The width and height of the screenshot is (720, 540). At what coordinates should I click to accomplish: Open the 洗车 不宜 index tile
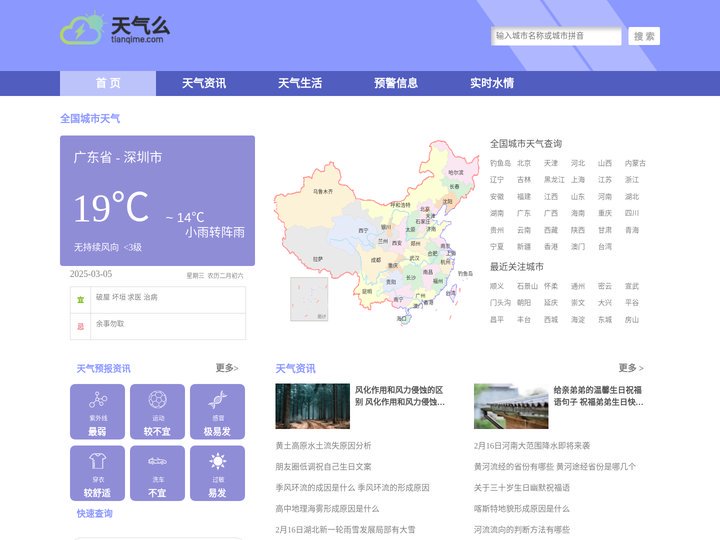158,473
